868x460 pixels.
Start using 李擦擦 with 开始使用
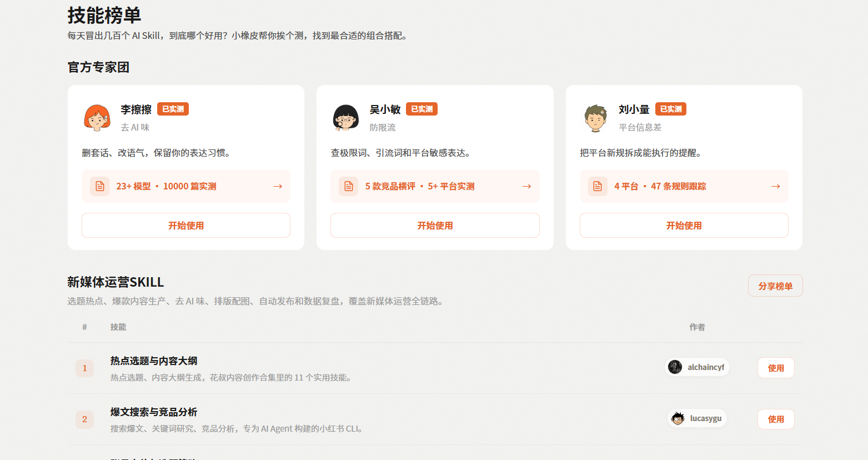pos(186,226)
